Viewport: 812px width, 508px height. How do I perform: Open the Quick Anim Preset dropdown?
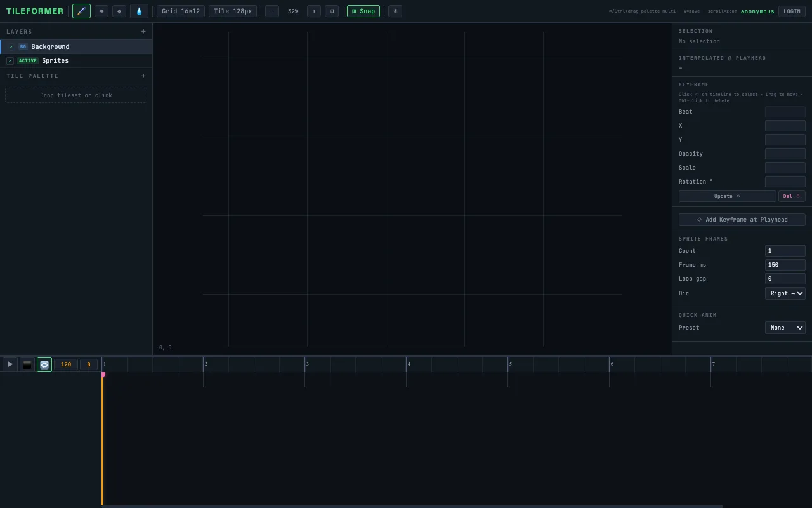(x=785, y=328)
